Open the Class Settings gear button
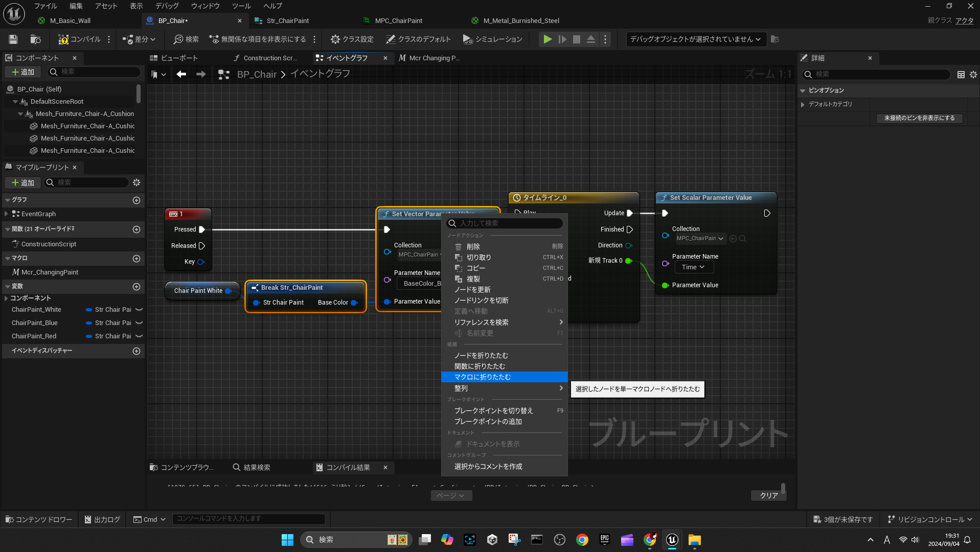The image size is (980, 552). 352,39
